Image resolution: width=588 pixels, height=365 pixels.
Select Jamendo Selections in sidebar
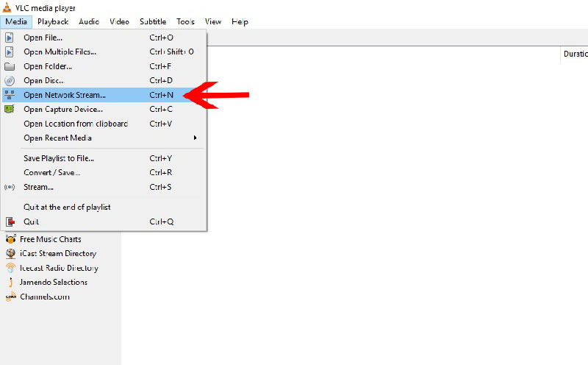54,283
